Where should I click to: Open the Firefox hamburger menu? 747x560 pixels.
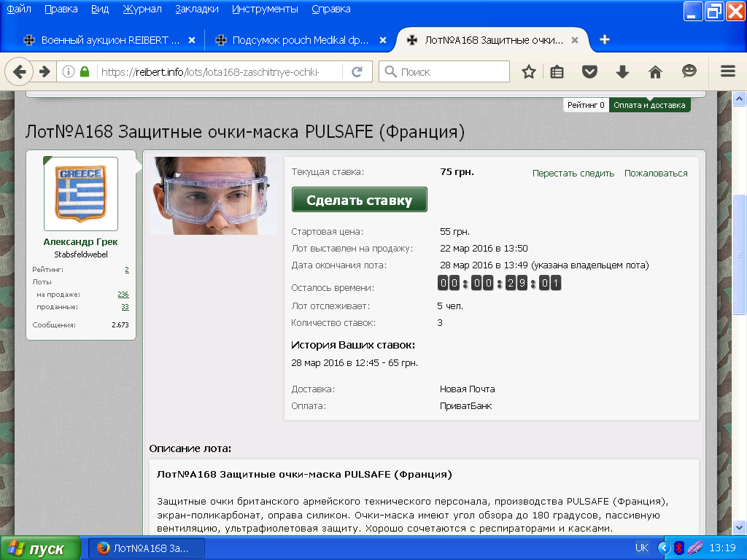coord(727,71)
